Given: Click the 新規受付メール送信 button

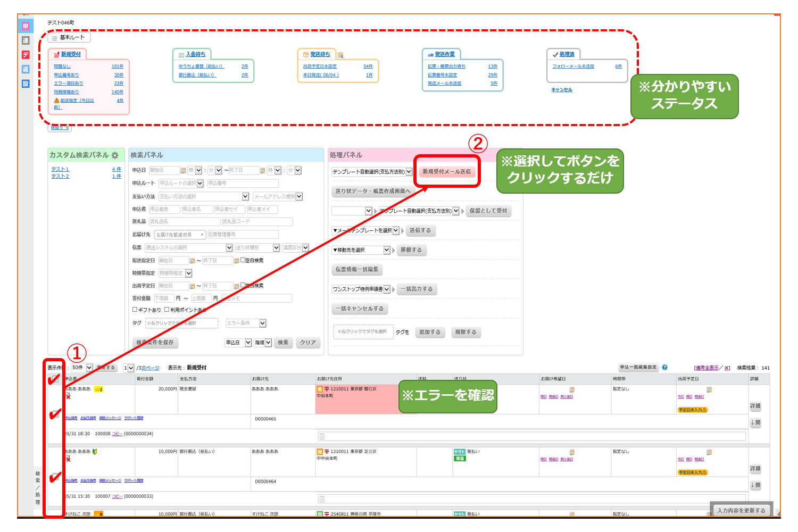Looking at the screenshot, I should (x=447, y=172).
